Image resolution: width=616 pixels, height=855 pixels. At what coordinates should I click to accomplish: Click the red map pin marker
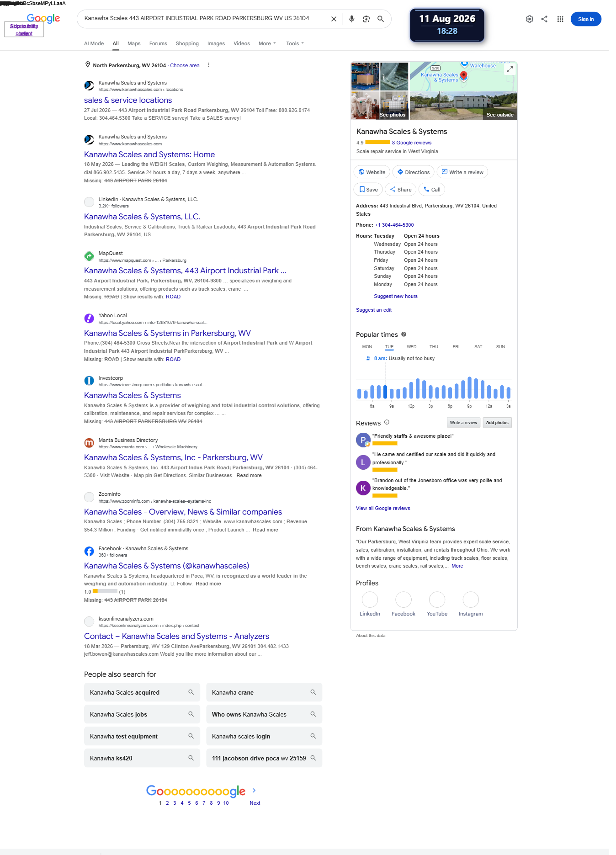(x=463, y=75)
